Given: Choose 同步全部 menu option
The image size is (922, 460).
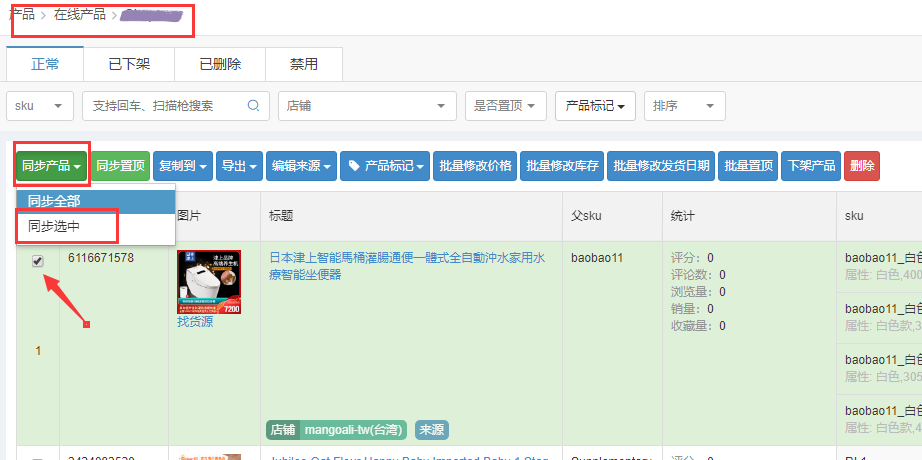Looking at the screenshot, I should (x=54, y=200).
